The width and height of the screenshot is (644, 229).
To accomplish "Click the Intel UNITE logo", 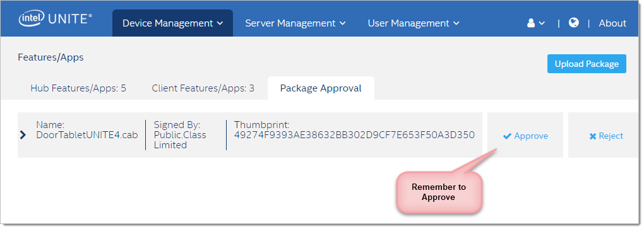I will [x=56, y=20].
